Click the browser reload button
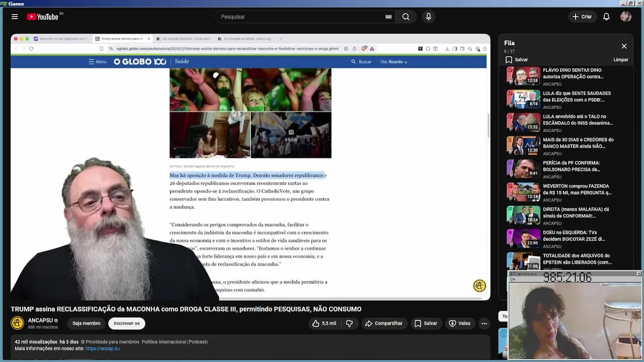 [31, 49]
